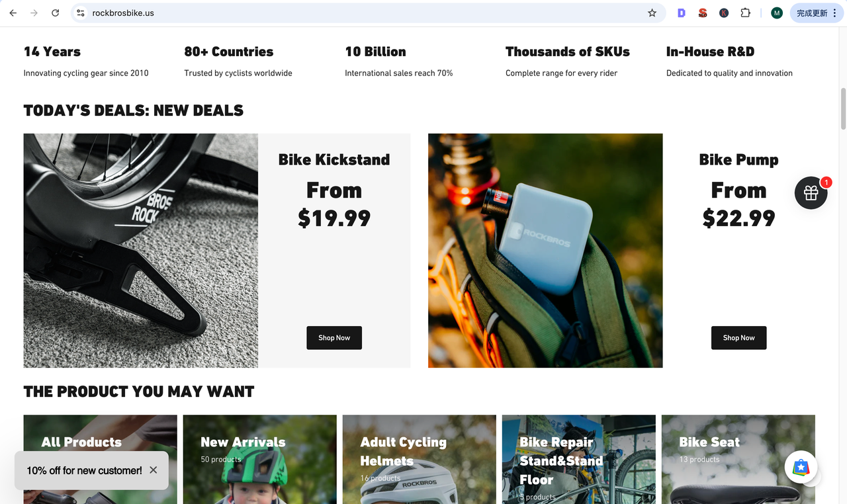Open the shopping bag widget icon
Screen dimensions: 847x504
coord(801,468)
